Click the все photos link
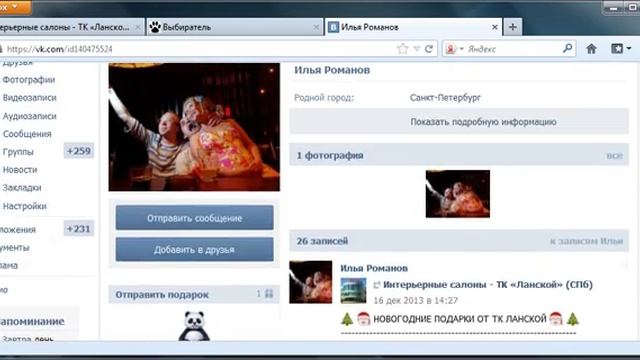The image size is (640, 360). tap(614, 156)
